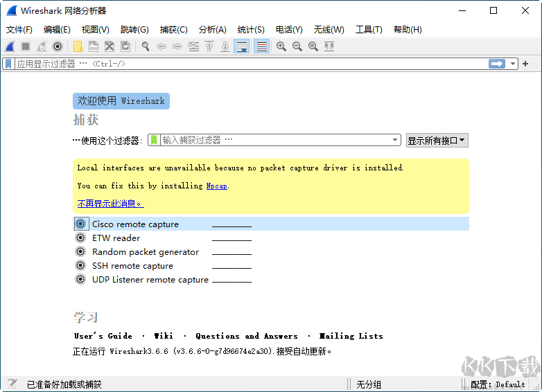The width and height of the screenshot is (542, 392).
Task: Find a packet magnifier icon
Action: point(146,46)
